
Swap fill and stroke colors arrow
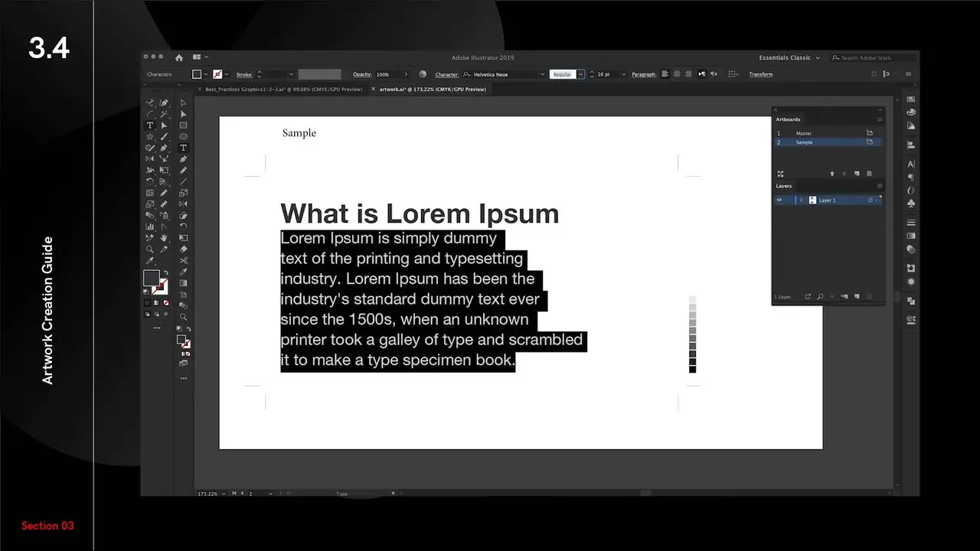(x=165, y=273)
